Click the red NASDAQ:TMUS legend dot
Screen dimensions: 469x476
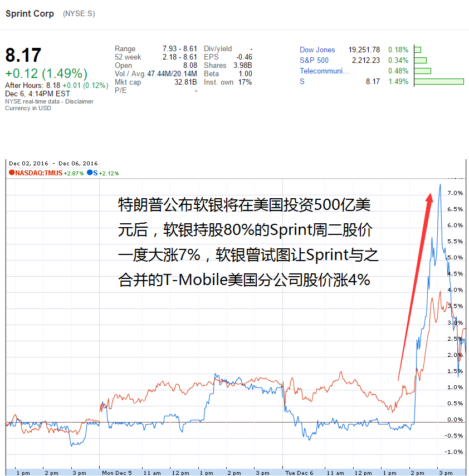[12, 173]
